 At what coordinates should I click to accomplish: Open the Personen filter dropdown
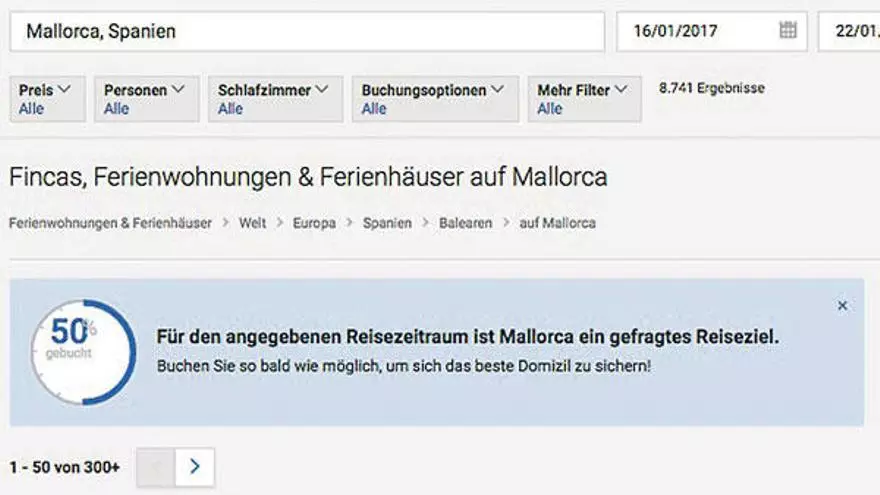coord(145,98)
